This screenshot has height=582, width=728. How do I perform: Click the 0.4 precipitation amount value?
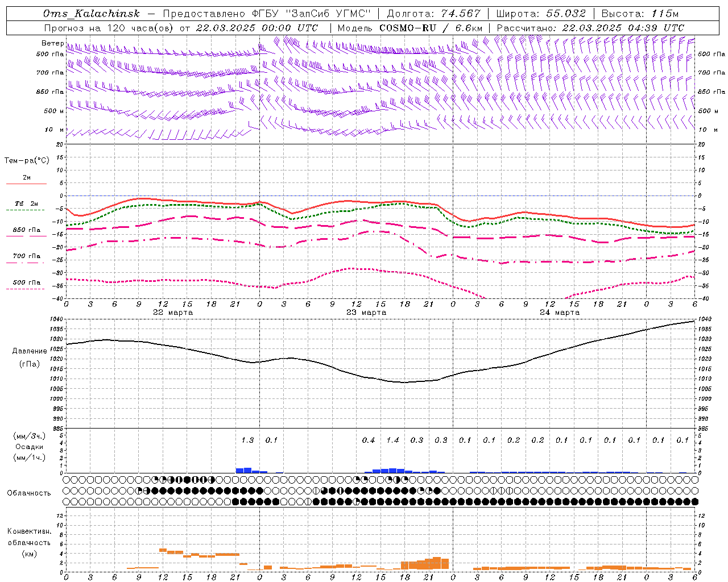[x=369, y=440]
